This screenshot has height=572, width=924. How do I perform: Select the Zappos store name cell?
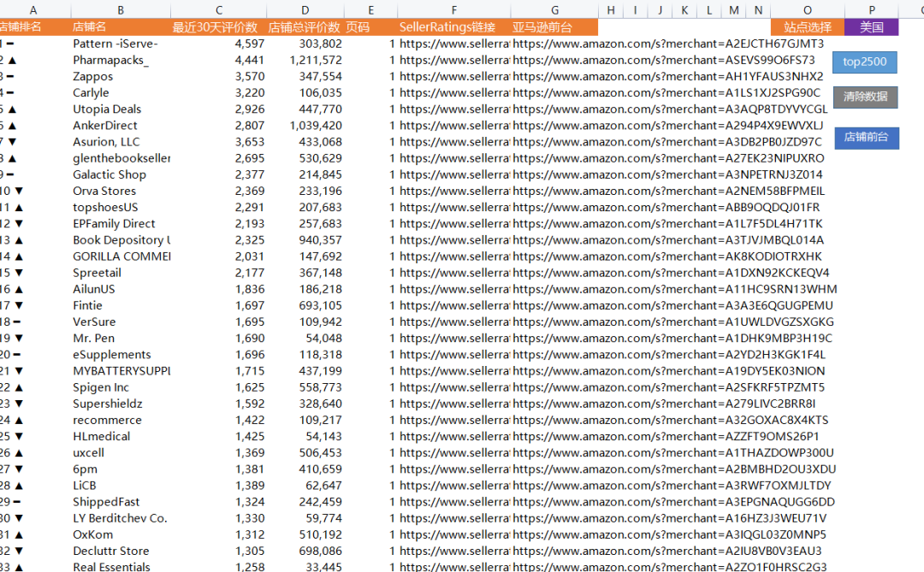[x=121, y=77]
